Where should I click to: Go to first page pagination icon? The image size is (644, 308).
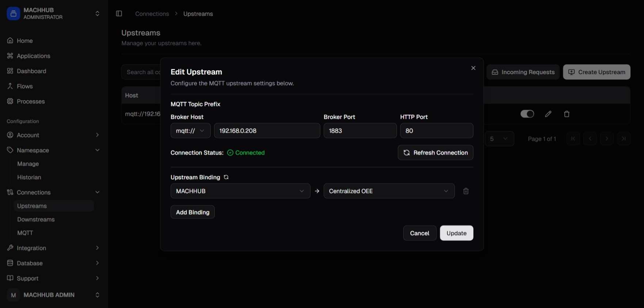[x=573, y=139]
